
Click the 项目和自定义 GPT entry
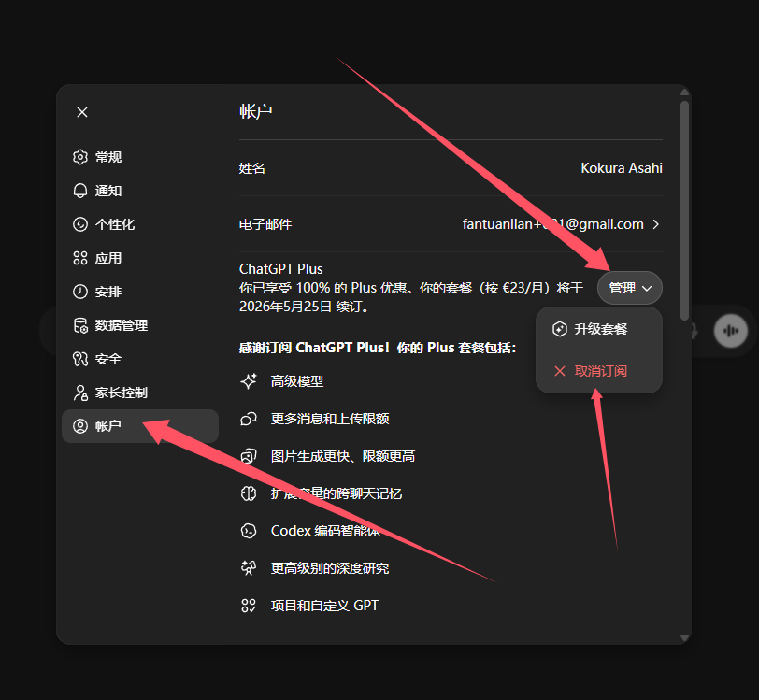[324, 606]
